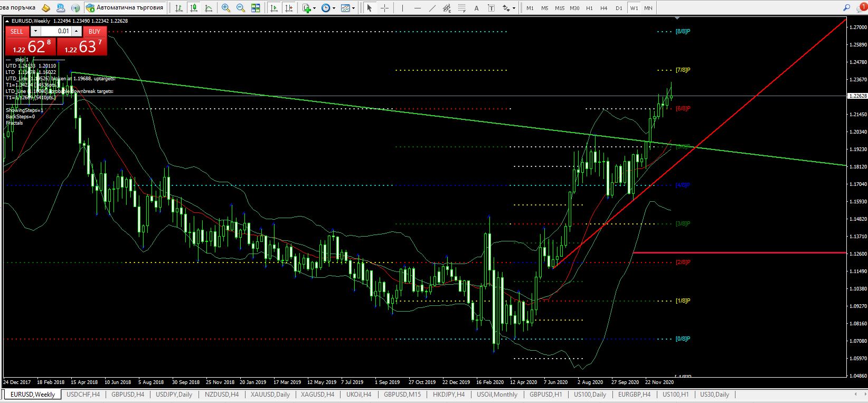Switch to MN timeframe
The width and height of the screenshot is (868, 403).
point(648,8)
